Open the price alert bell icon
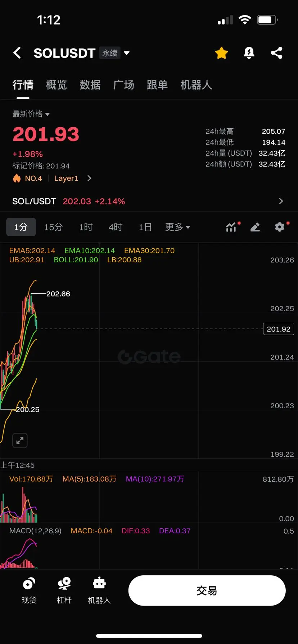This screenshot has width=298, height=644. click(x=249, y=53)
